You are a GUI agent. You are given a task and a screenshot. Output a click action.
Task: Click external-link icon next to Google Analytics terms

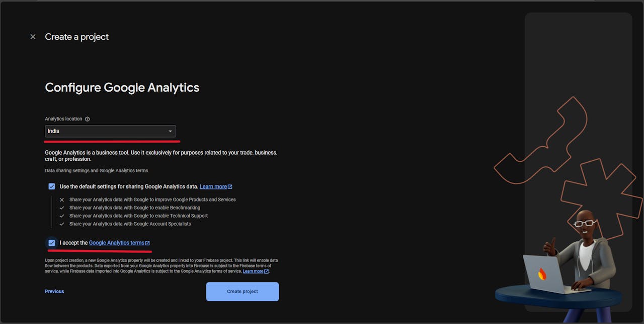coord(147,243)
